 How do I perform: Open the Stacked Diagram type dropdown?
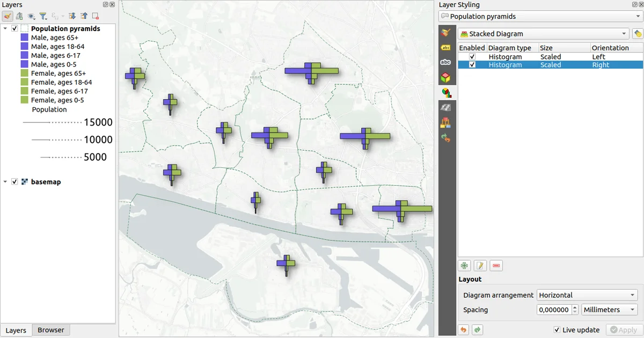[544, 34]
